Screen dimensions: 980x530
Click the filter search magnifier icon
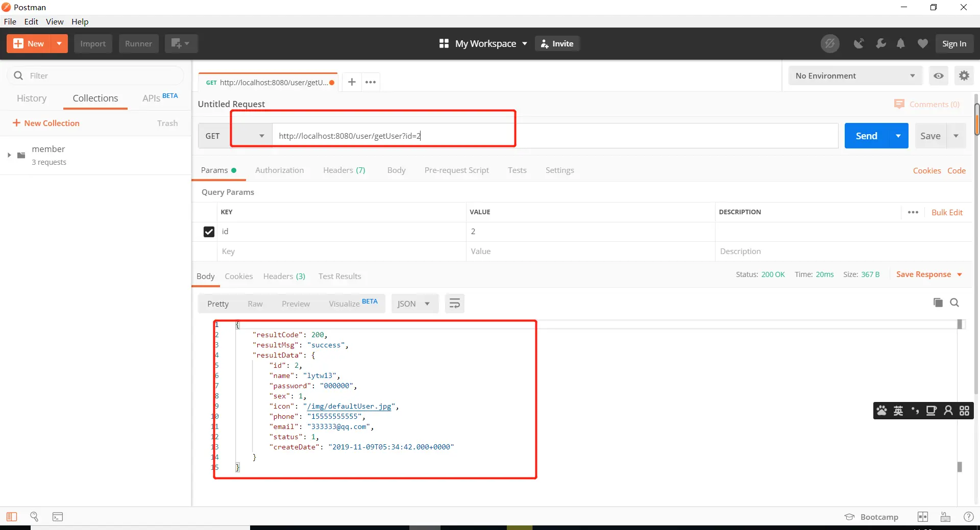point(18,75)
